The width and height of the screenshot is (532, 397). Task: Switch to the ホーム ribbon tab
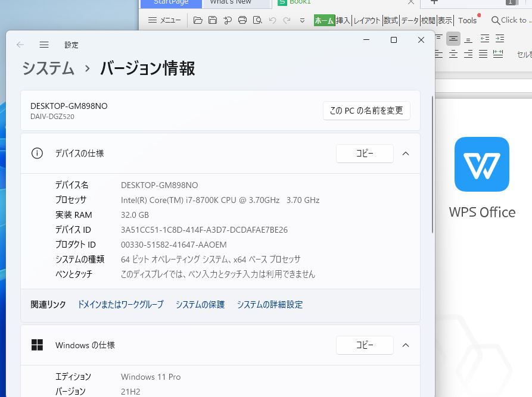tap(324, 20)
